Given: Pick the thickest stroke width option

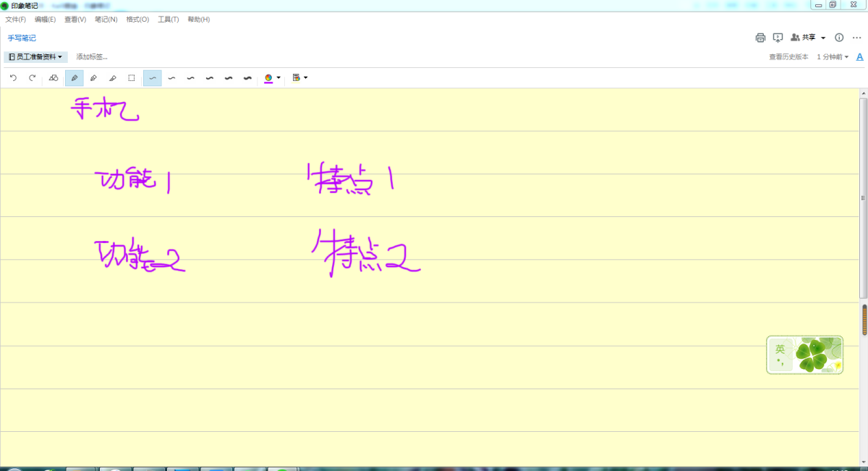Looking at the screenshot, I should [247, 78].
